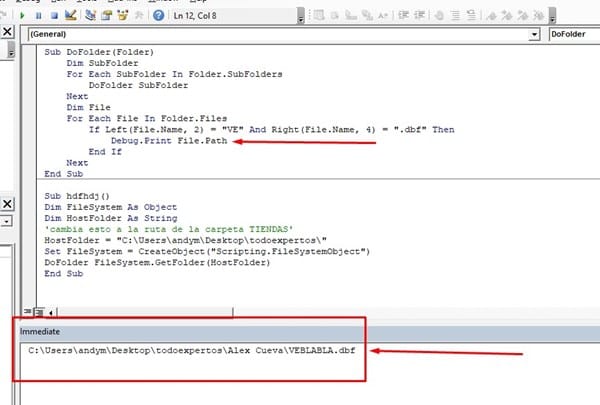
Task: Click 'For Each File In Folder.Files' line
Action: pos(147,119)
